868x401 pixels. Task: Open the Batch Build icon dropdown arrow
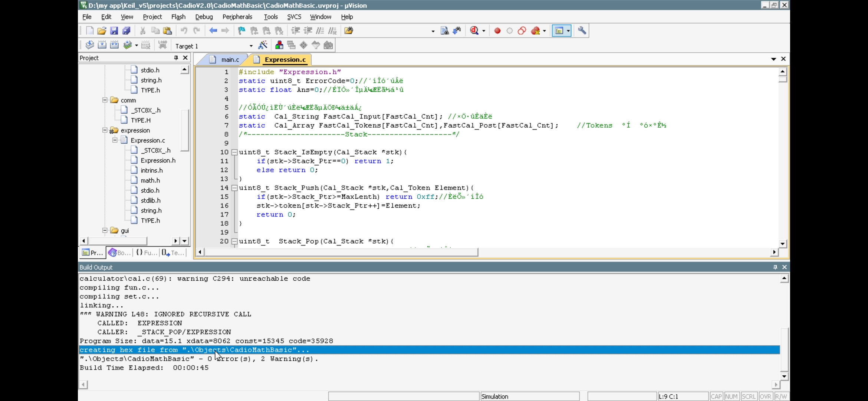[x=137, y=45]
